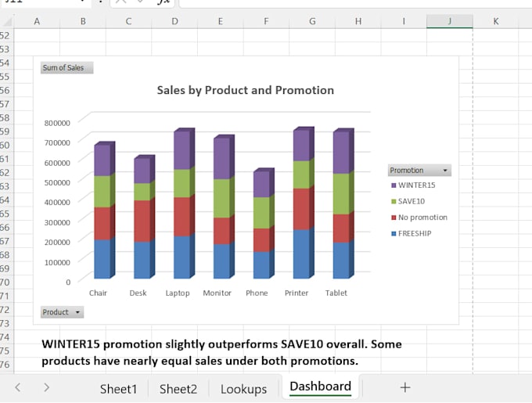Click the Laptop axis label
This screenshot has height=403, width=532.
[x=178, y=293]
